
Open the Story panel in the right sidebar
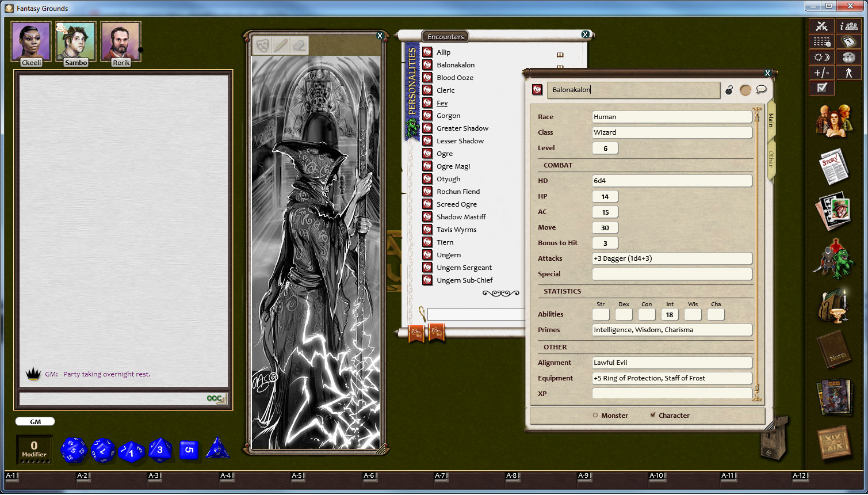pos(835,165)
